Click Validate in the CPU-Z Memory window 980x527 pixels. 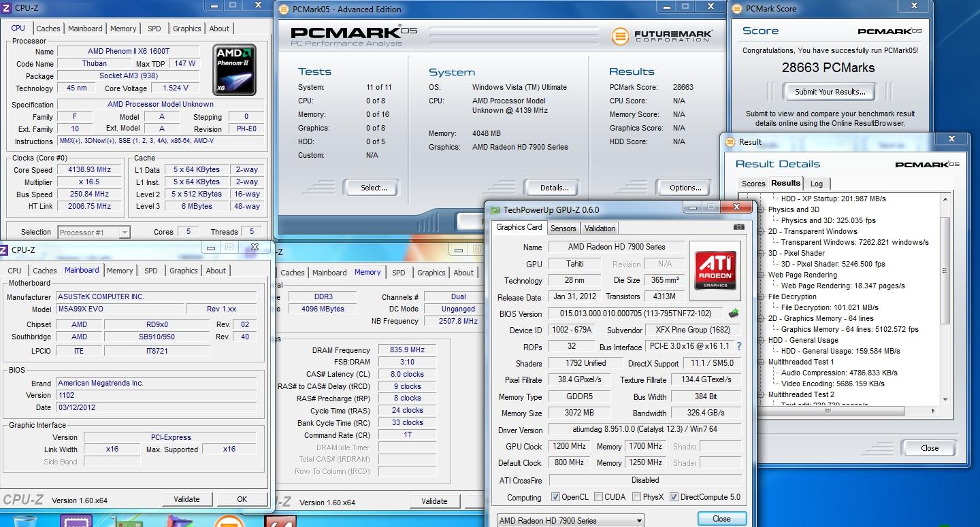point(434,501)
